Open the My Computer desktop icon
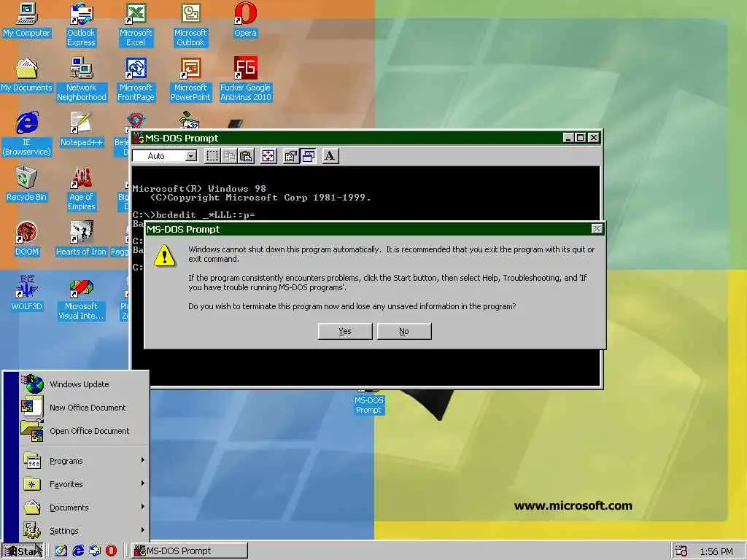The width and height of the screenshot is (747, 560). click(x=26, y=20)
